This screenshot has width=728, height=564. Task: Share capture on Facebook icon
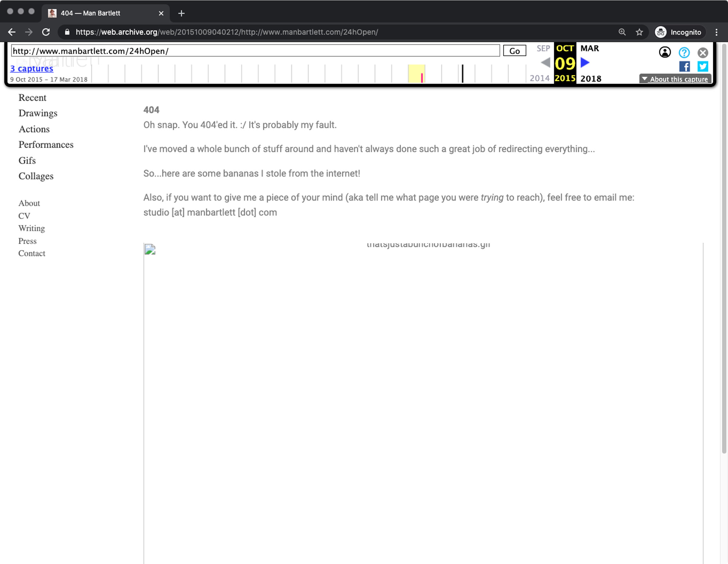(684, 67)
